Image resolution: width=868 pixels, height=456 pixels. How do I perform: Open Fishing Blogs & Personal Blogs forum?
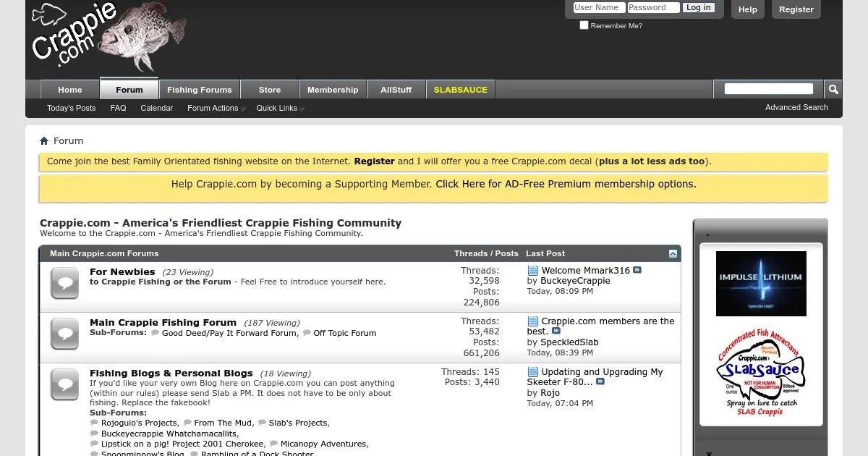click(171, 373)
